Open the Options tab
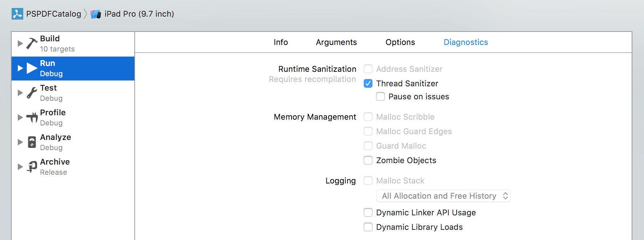 [x=400, y=42]
